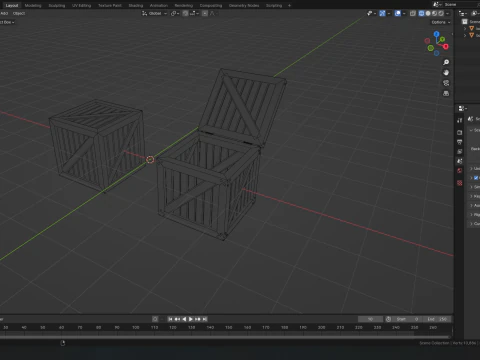Open the outliner editor type dropdown
Image resolution: width=480 pixels, height=360 pixels.
point(463,13)
